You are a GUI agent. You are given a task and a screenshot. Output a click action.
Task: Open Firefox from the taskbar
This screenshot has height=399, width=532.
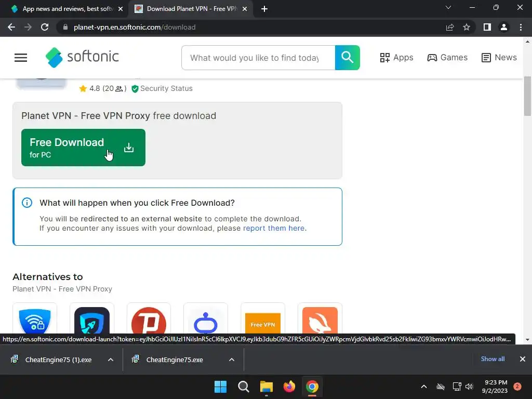coord(289,387)
